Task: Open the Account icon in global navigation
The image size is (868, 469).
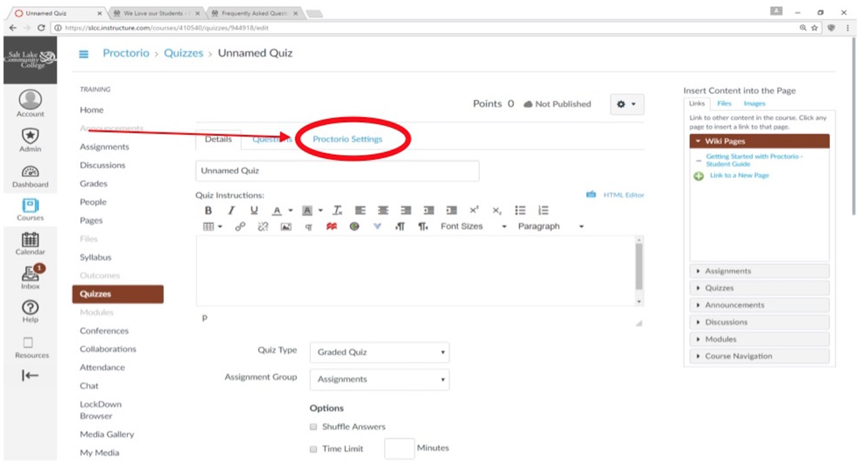Action: coord(30,103)
